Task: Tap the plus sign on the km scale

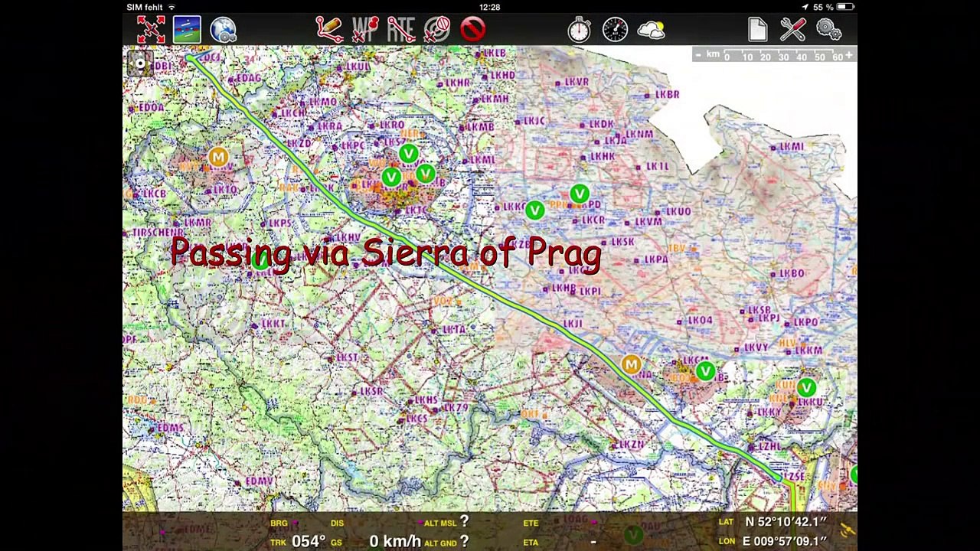Action: click(x=848, y=55)
